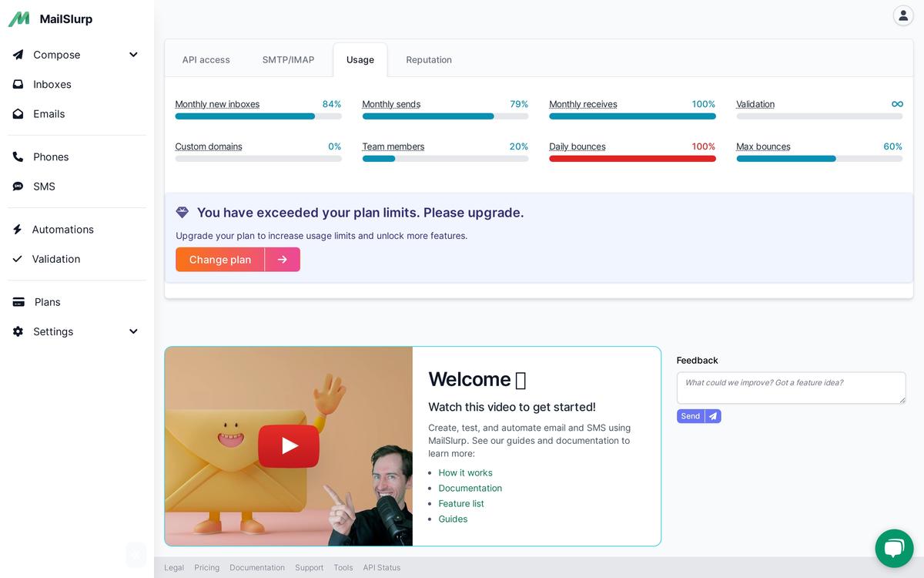Click the Change plan button
The image size is (924, 578).
220,260
